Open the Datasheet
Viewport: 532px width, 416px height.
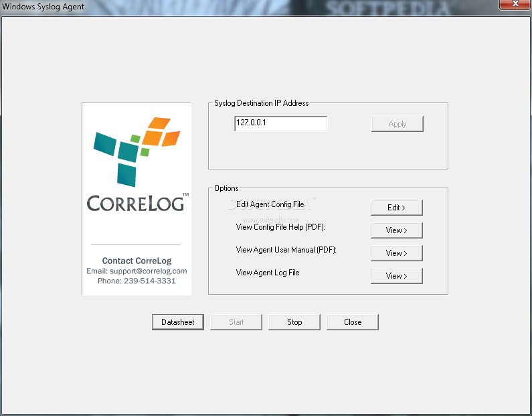pyautogui.click(x=178, y=322)
